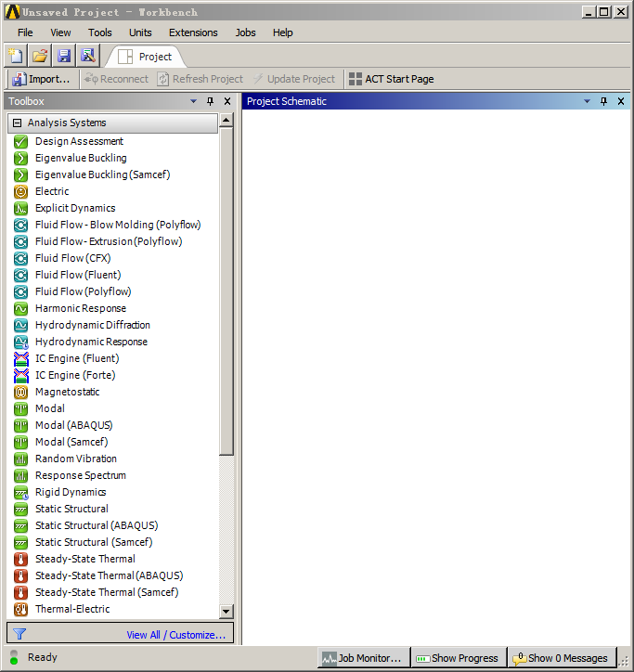The height and width of the screenshot is (672, 634).
Task: Select Steady-State Thermal (Samcef) entry
Action: coord(107,593)
